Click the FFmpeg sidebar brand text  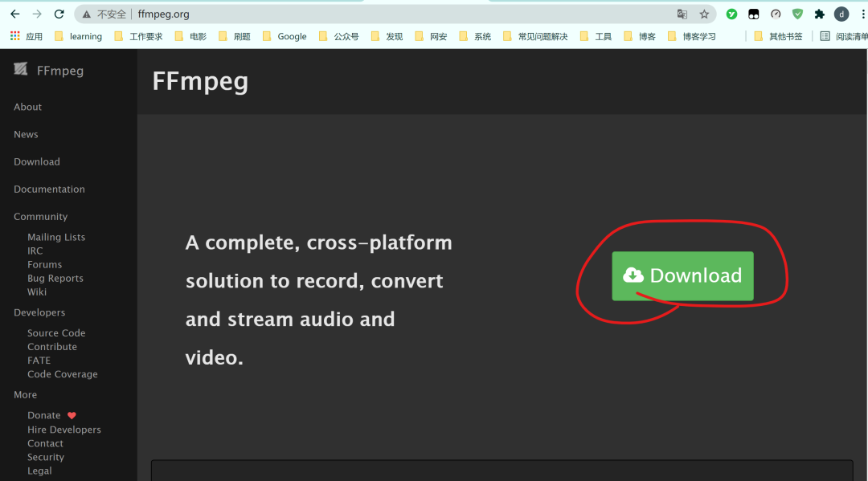coord(60,71)
